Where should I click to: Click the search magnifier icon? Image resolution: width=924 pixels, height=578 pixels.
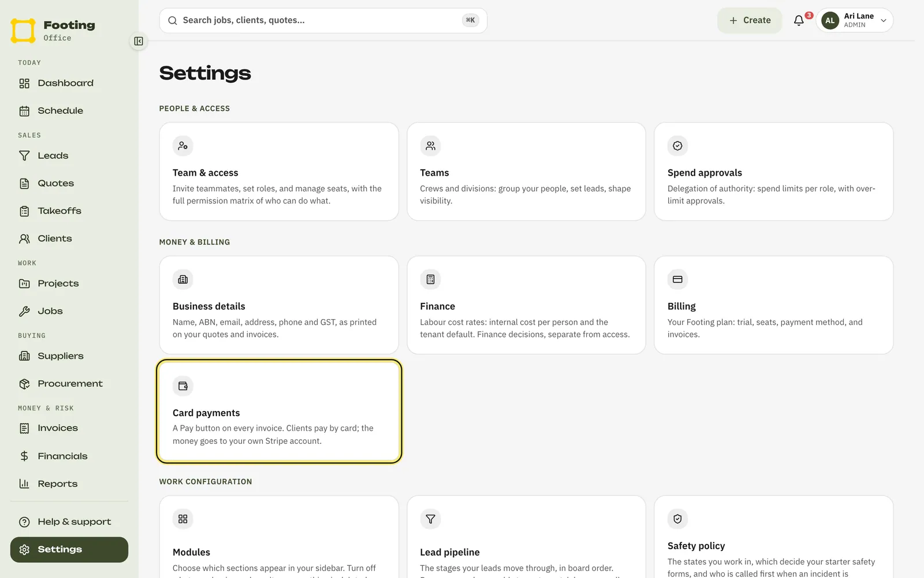tap(172, 20)
